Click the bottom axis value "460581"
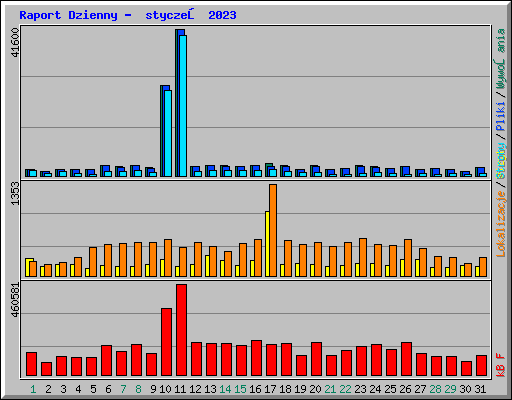The image size is (512, 400). 15,300
